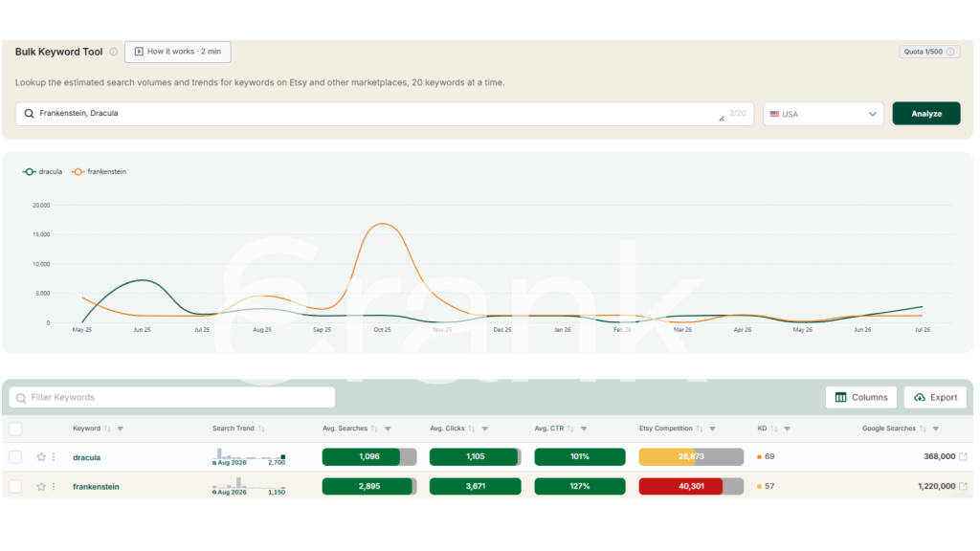980x551 pixels.
Task: Click the Oct 25 chart axis label
Action: click(x=382, y=330)
